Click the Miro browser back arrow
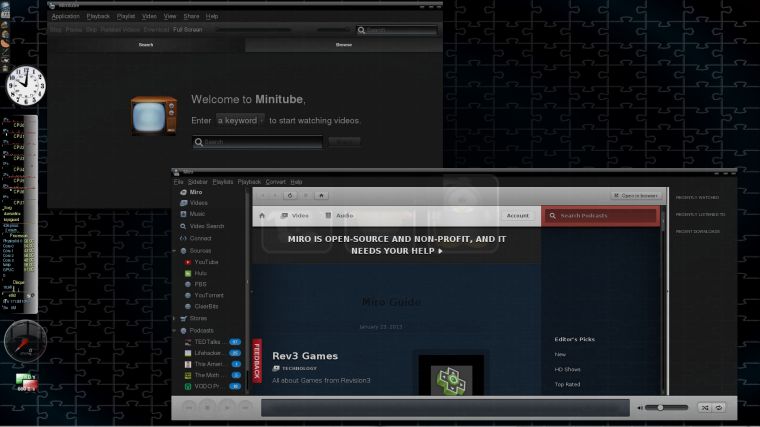 pyautogui.click(x=263, y=195)
